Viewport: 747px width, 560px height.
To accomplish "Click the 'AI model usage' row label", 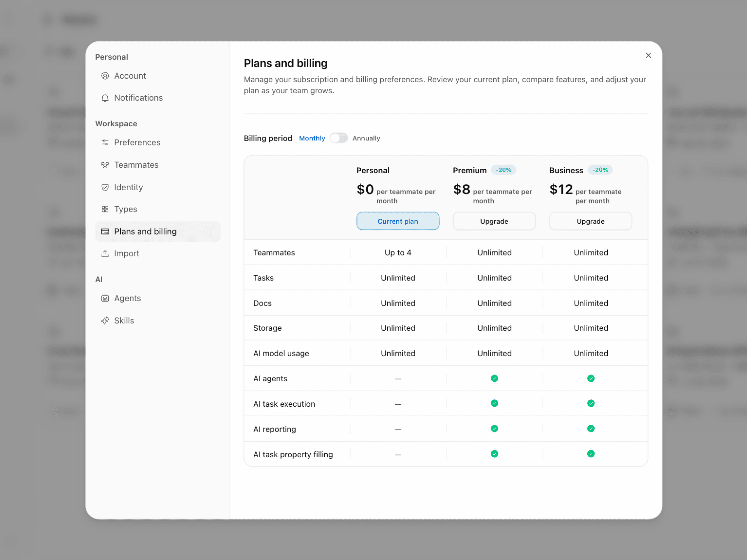I will (281, 353).
